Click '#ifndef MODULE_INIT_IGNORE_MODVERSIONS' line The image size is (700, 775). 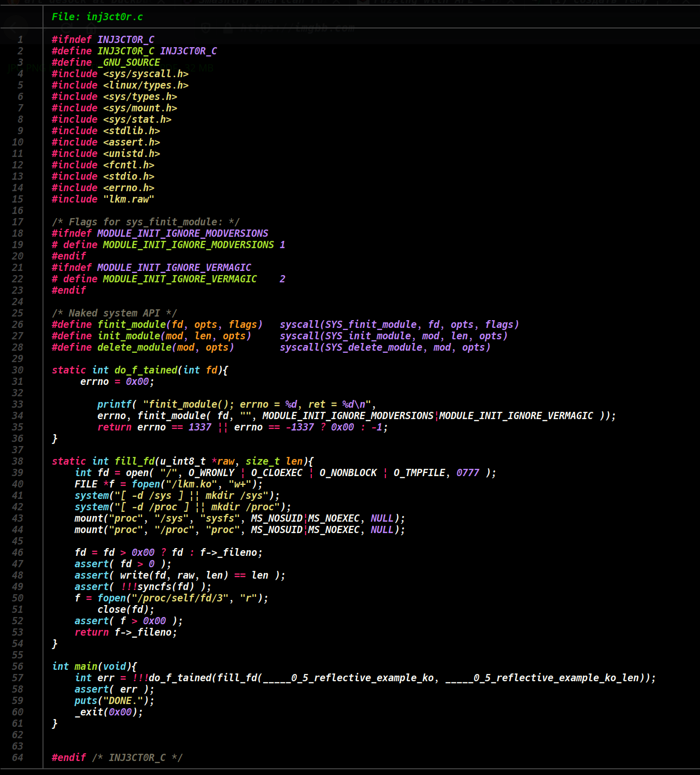click(160, 233)
